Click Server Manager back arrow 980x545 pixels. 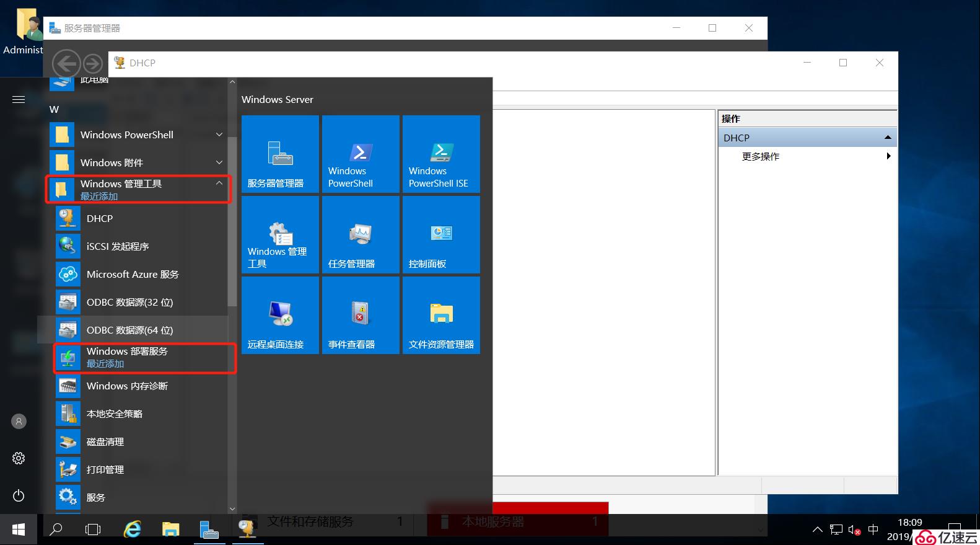66,63
